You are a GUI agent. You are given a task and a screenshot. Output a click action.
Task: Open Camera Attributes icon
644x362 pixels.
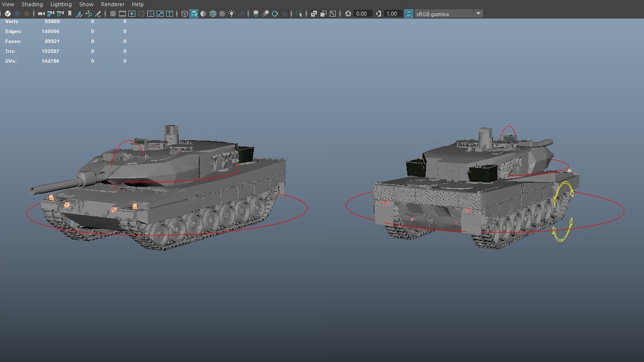(60, 14)
